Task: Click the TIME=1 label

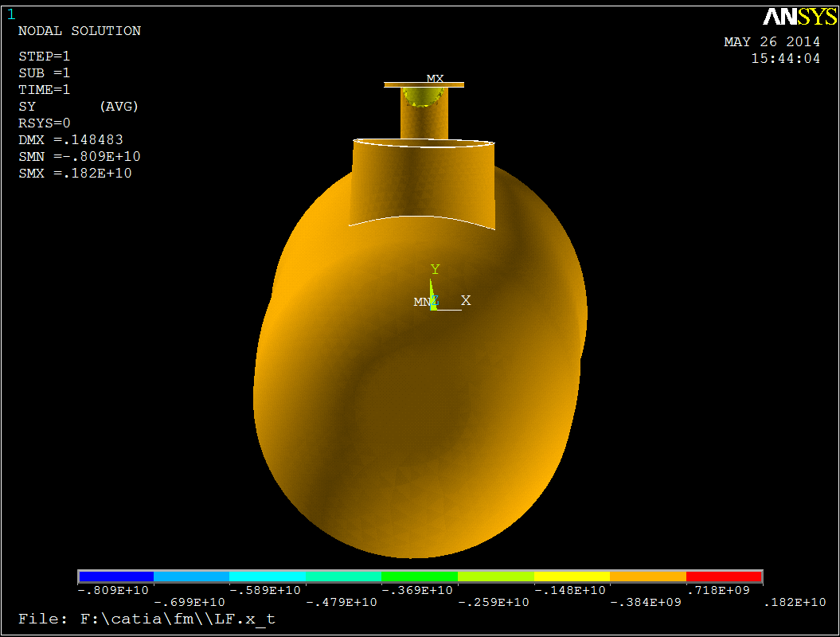Action: tap(44, 89)
